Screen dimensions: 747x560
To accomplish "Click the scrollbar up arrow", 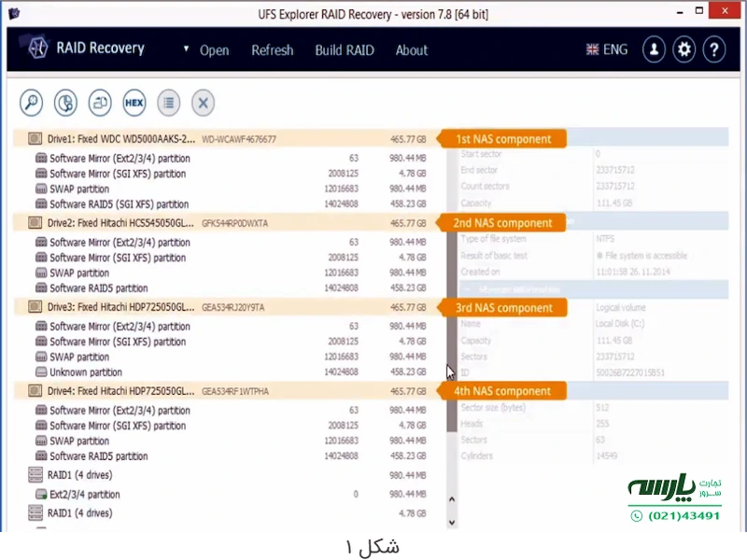I will [x=452, y=499].
